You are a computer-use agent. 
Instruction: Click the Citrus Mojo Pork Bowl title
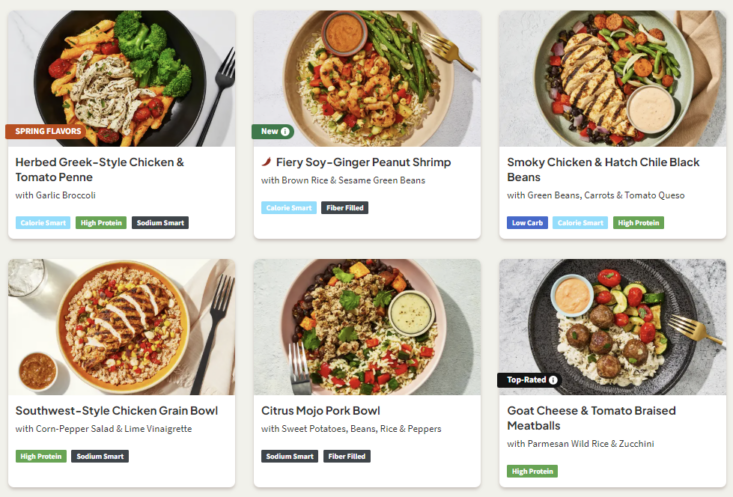click(320, 410)
